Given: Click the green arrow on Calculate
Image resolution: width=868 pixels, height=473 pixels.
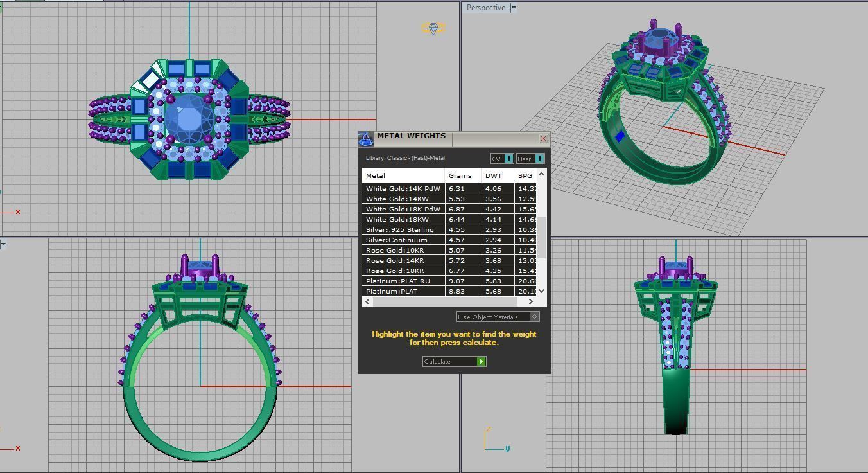Looking at the screenshot, I should (482, 361).
